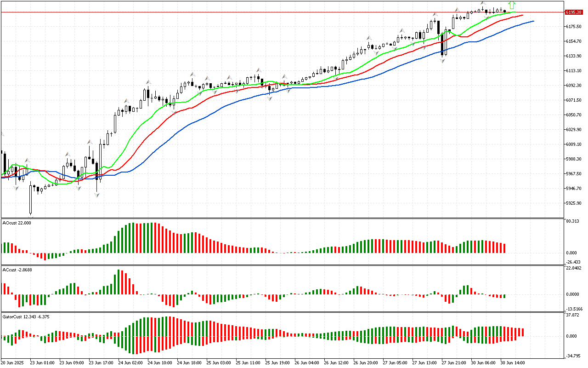Click the tallest green bar in ACcust histogram

(115, 284)
